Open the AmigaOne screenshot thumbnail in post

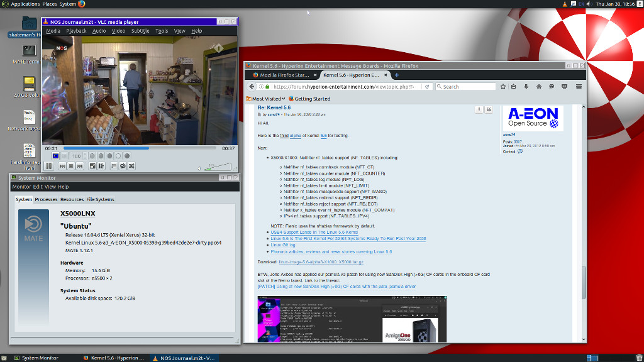(x=352, y=319)
